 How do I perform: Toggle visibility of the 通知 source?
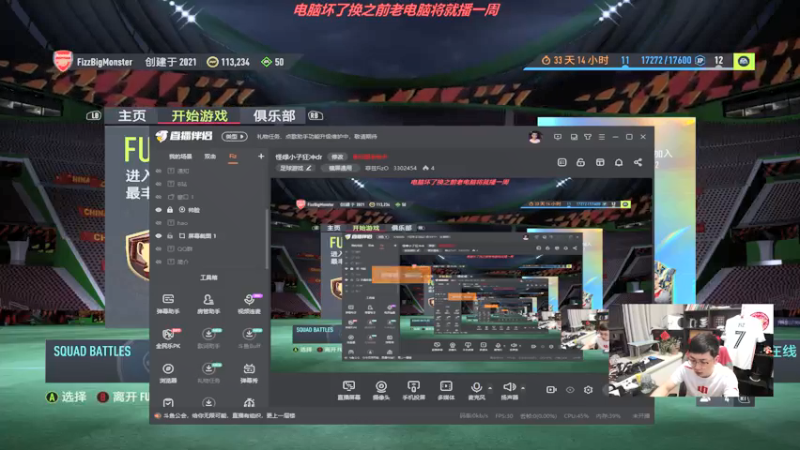click(x=158, y=171)
